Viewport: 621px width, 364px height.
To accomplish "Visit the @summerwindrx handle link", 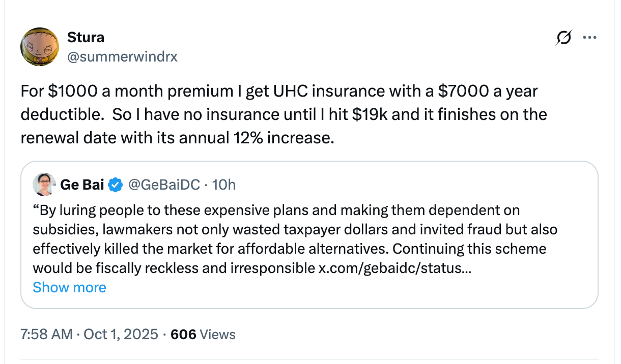I will (x=122, y=56).
